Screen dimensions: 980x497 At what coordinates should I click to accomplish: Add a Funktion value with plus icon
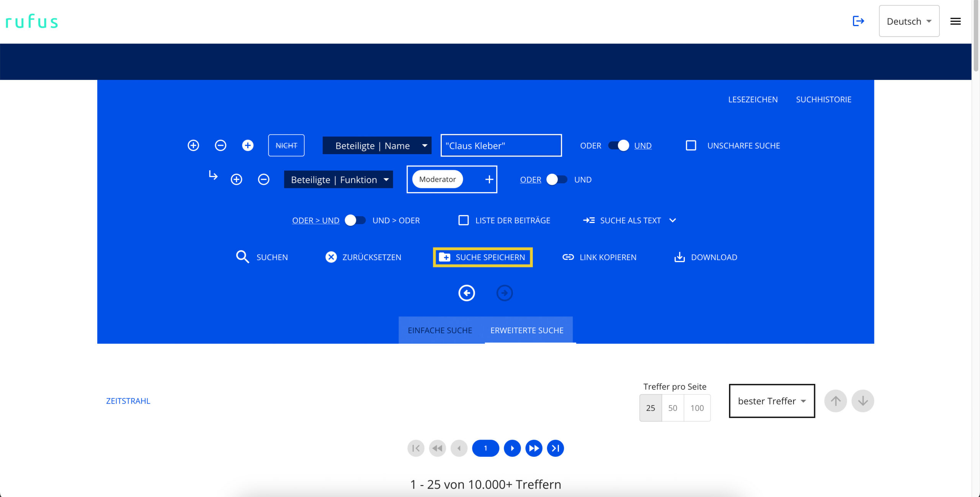489,179
